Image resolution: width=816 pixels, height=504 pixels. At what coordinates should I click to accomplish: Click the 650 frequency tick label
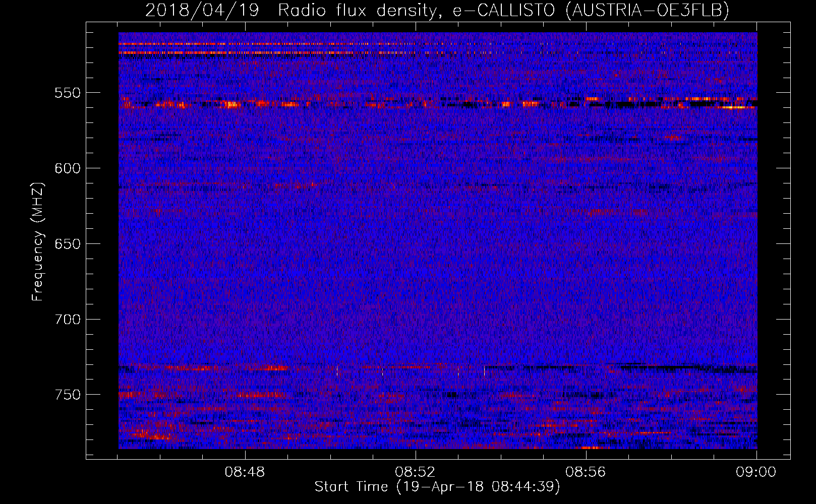(67, 244)
